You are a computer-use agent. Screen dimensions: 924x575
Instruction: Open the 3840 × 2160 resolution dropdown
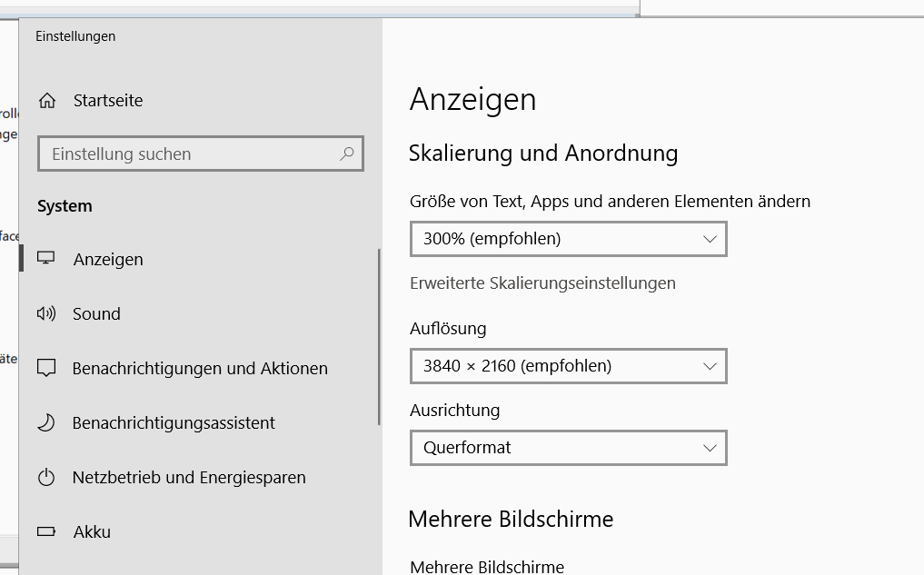coord(568,366)
